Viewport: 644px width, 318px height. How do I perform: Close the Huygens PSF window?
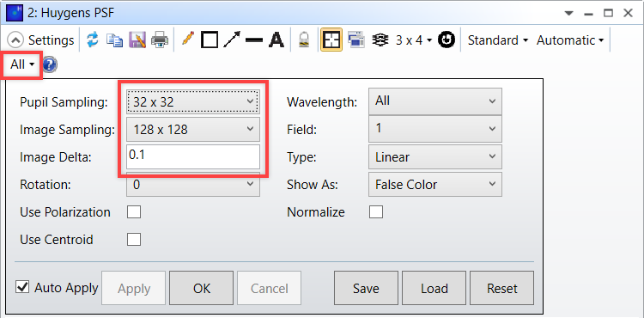628,13
